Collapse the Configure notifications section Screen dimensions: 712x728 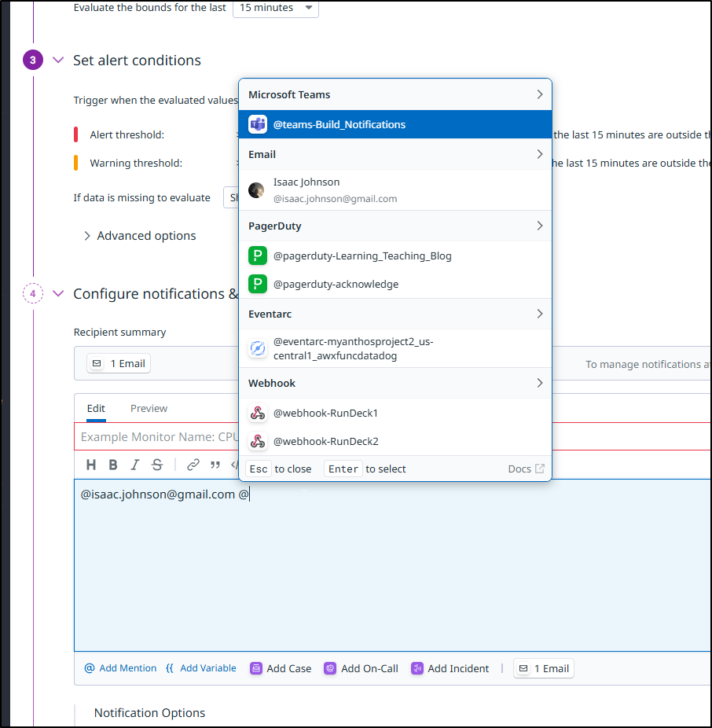pos(58,293)
